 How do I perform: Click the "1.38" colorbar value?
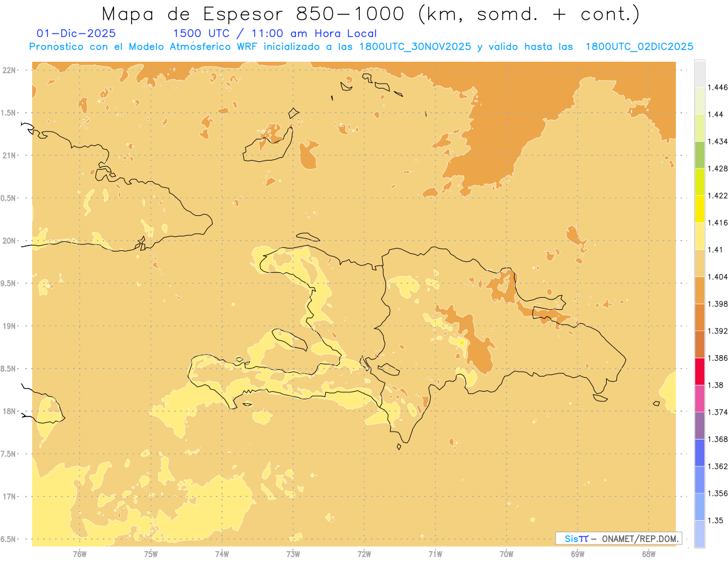(x=716, y=385)
